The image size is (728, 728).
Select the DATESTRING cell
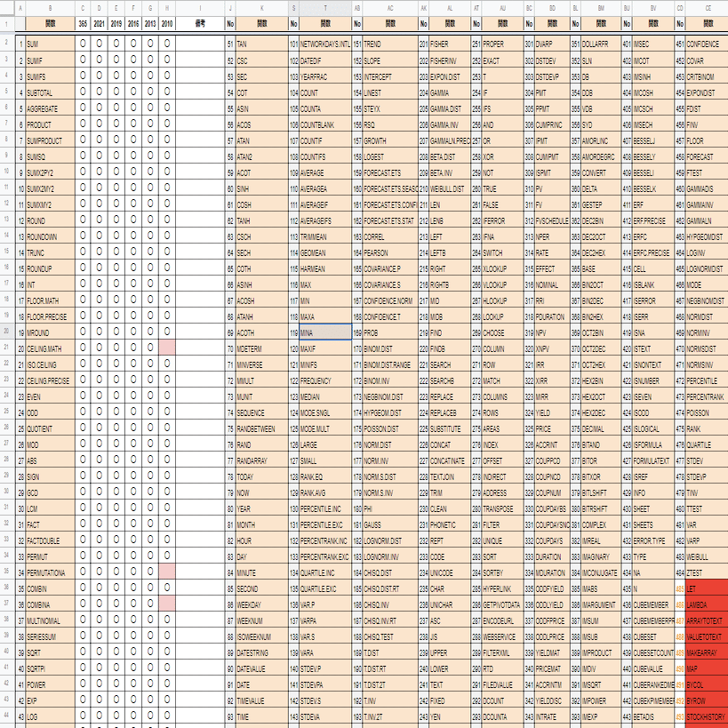pos(262,652)
